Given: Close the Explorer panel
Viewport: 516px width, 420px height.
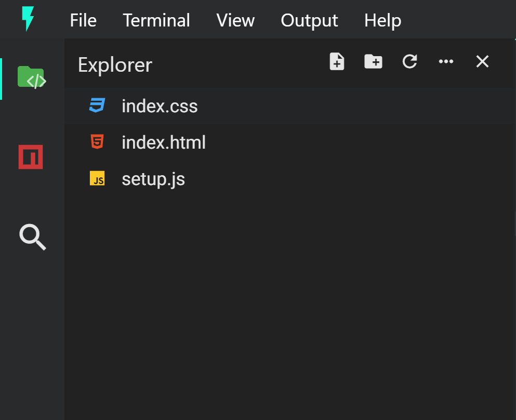Looking at the screenshot, I should click(482, 61).
